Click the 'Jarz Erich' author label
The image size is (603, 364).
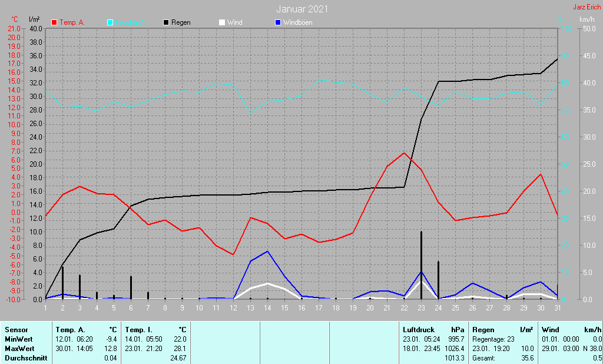[x=587, y=7]
